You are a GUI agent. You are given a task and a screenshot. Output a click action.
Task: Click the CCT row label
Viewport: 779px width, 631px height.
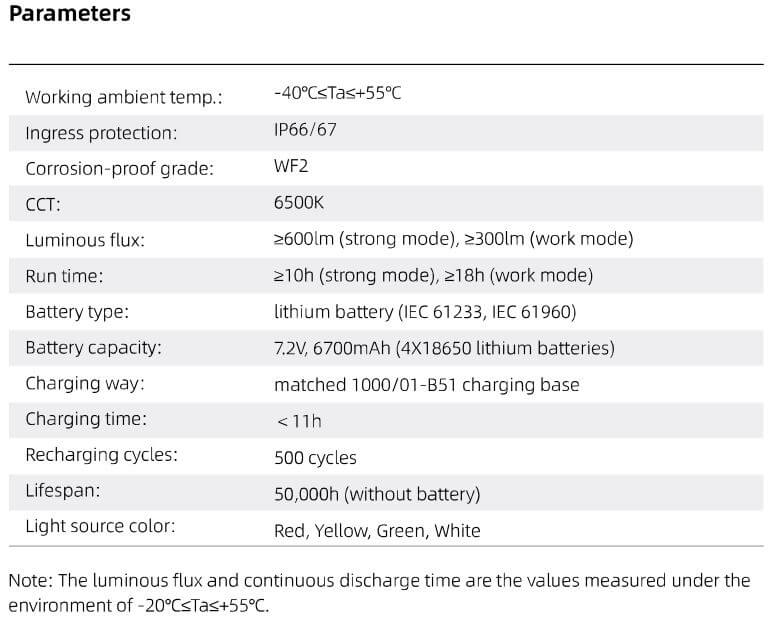[43, 205]
